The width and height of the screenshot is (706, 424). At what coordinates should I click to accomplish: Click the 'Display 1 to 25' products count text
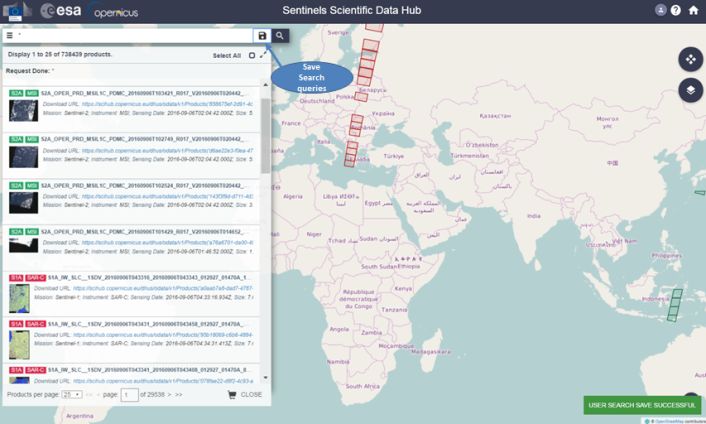(x=60, y=54)
